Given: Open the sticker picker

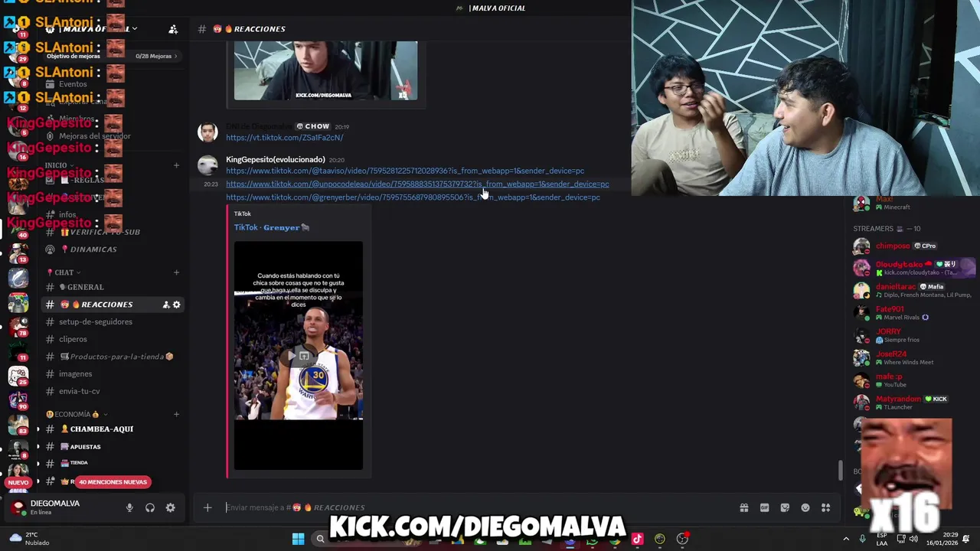Looking at the screenshot, I should tap(785, 507).
